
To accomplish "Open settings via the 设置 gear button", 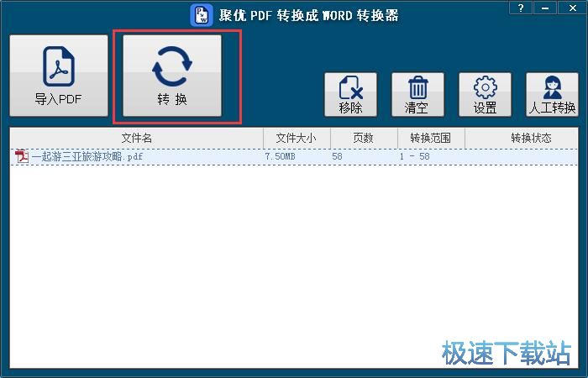I will pyautogui.click(x=485, y=94).
